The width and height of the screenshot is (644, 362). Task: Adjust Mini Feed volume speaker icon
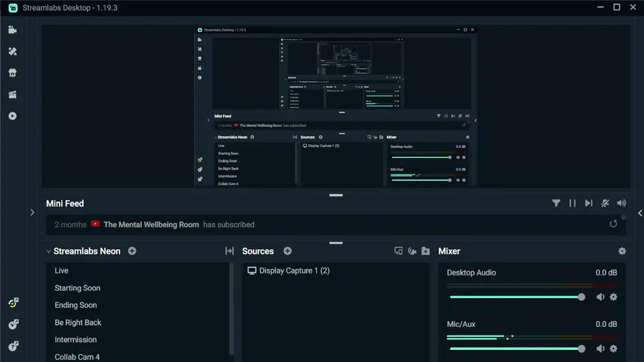(621, 203)
